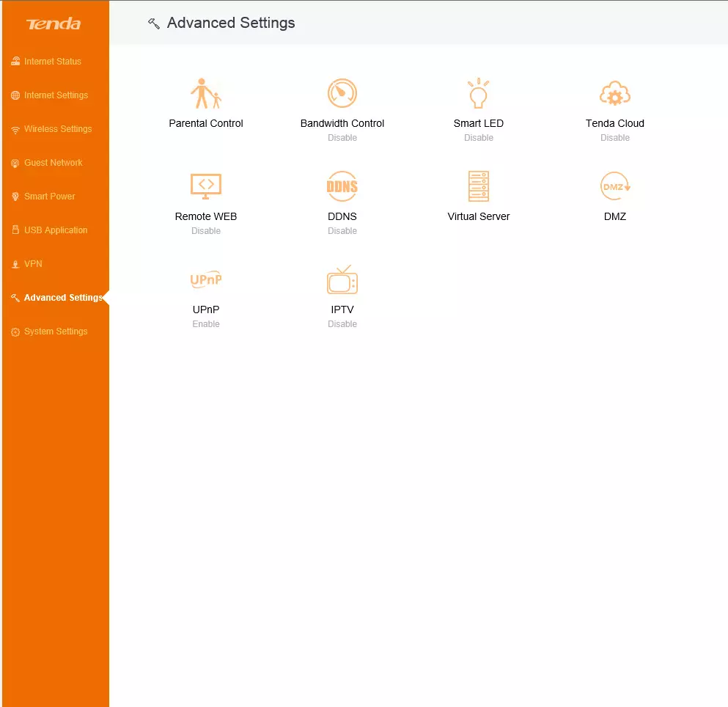The height and width of the screenshot is (707, 728).
Task: Click the Bandwidth Control label
Action: 342,123
